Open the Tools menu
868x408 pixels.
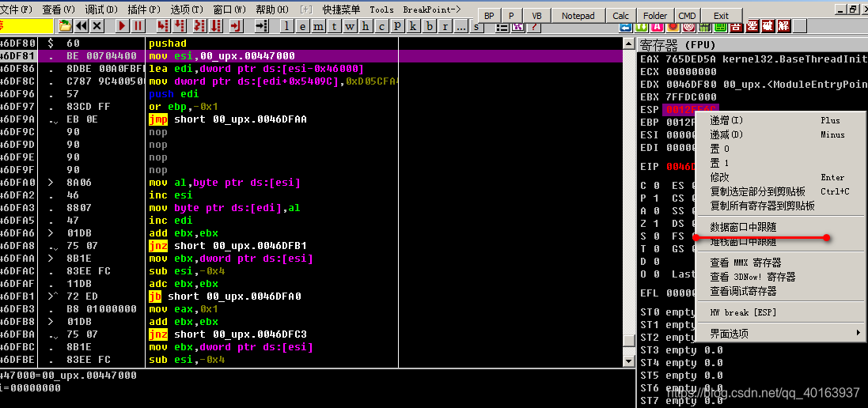tap(381, 9)
